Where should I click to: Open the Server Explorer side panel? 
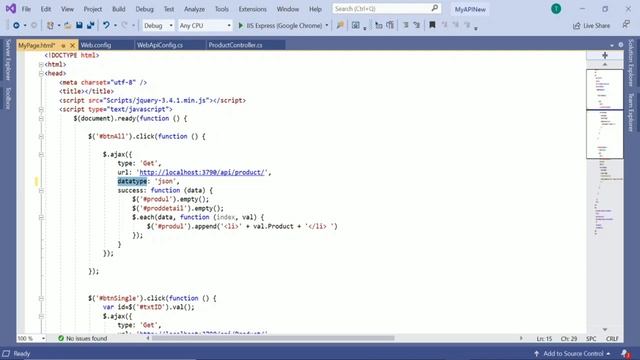8,60
